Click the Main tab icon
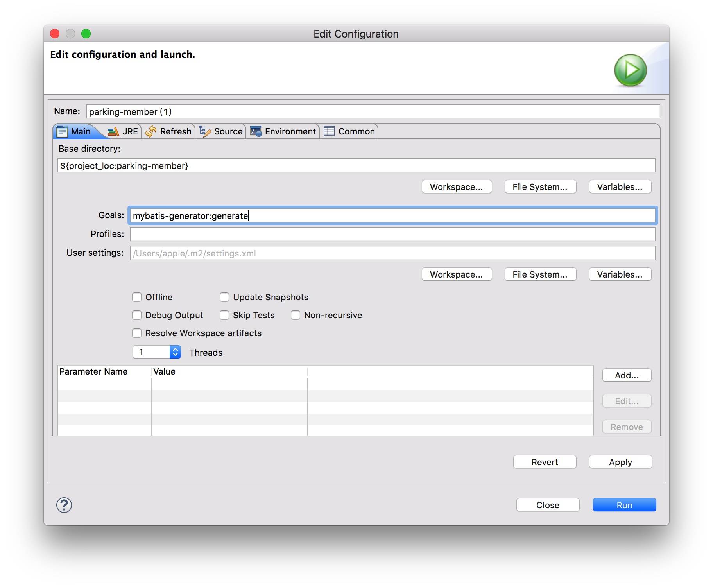This screenshot has height=588, width=713. point(62,131)
